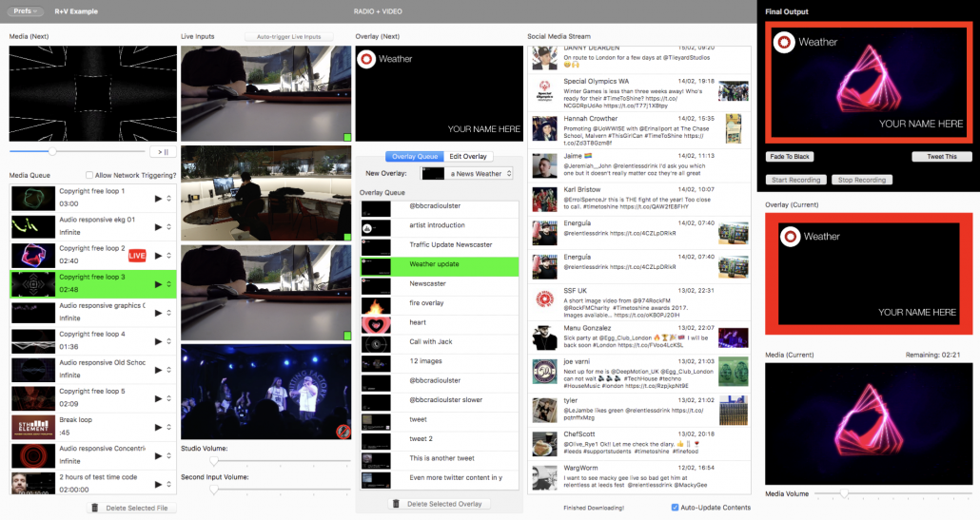
Task: Click the trash icon beside Delete Selected File
Action: click(x=95, y=509)
